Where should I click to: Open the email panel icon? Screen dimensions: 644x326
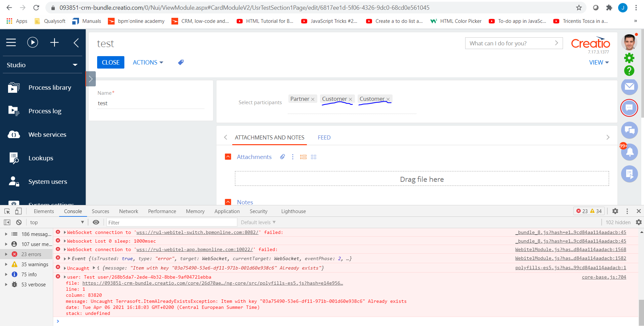629,87
